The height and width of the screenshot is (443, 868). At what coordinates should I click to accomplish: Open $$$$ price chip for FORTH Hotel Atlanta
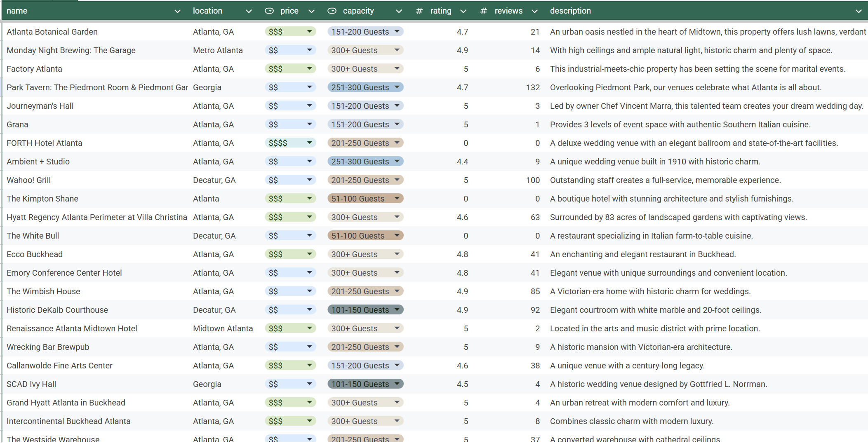tap(290, 143)
